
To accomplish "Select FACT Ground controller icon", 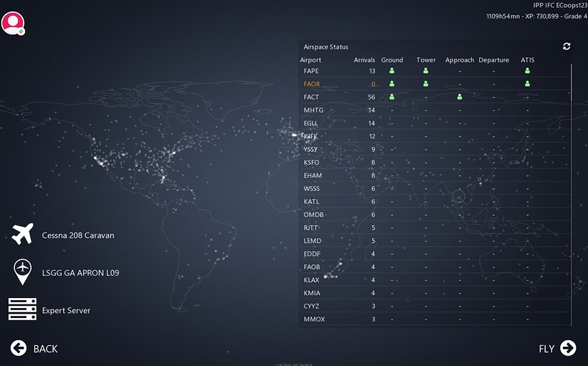I will click(392, 97).
